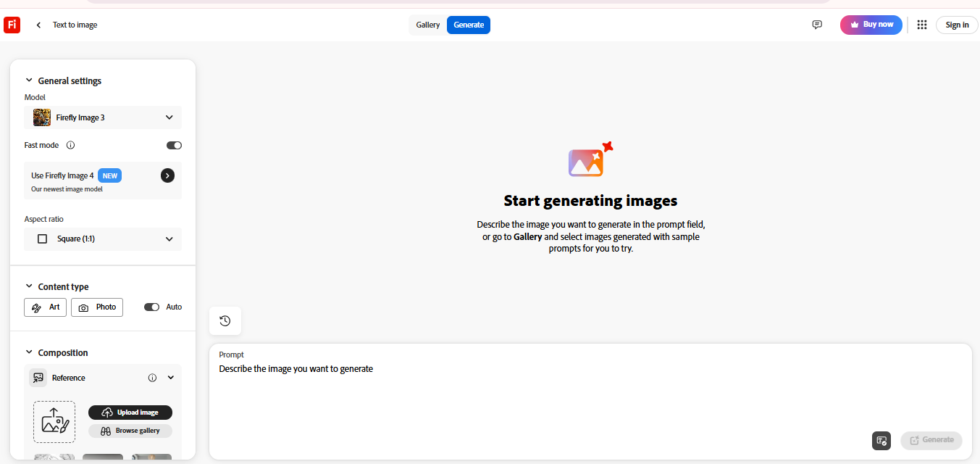Screen dimensions: 980x464
Task: Collapse the General settings section
Action: (29, 81)
